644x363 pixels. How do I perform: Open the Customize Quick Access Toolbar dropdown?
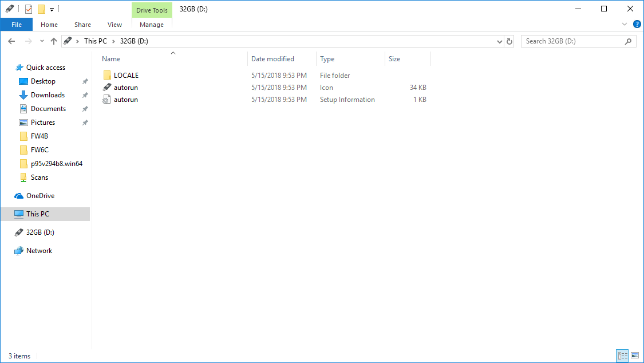pos(52,9)
